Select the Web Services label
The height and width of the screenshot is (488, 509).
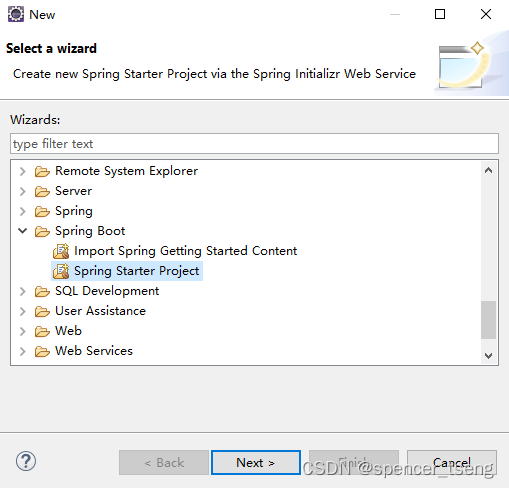94,351
